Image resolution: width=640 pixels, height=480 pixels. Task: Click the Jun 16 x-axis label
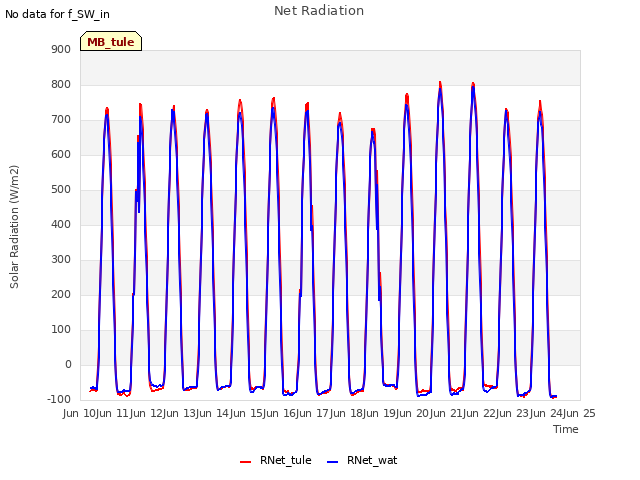(x=281, y=413)
